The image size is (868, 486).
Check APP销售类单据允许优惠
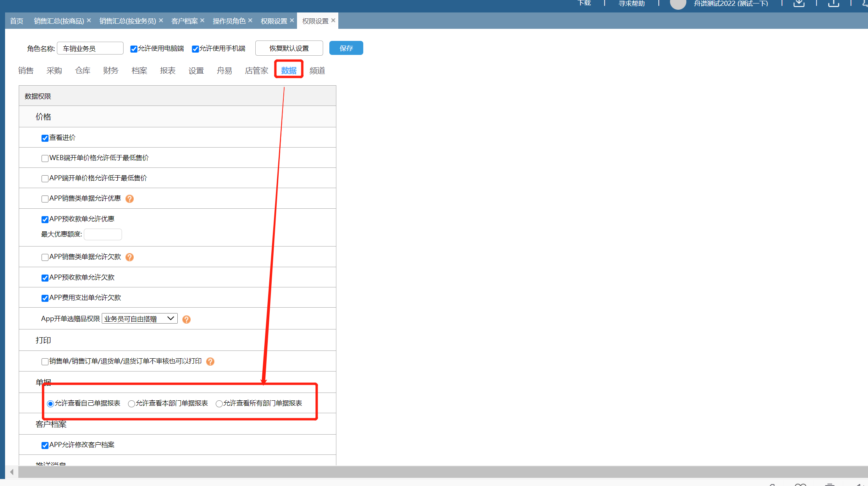(45, 199)
